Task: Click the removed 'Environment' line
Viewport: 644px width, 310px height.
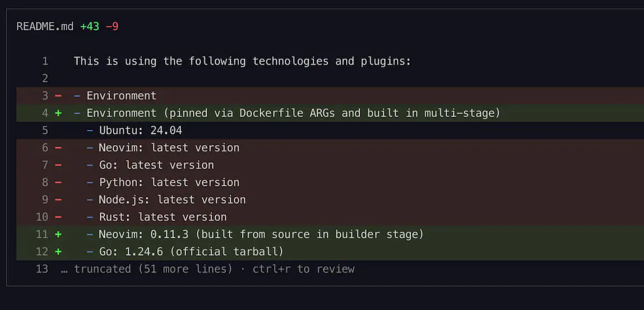Action: [x=330, y=96]
